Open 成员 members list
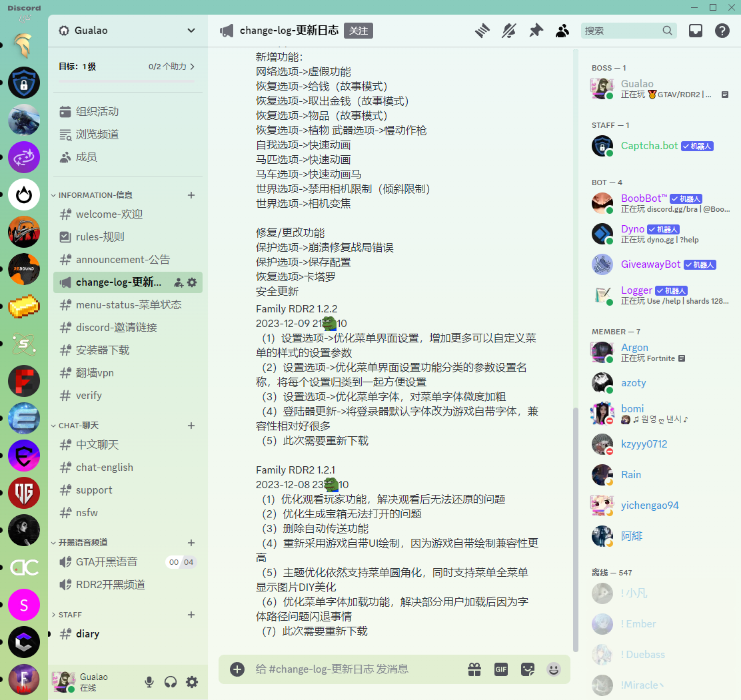This screenshot has height=700, width=741. [127, 157]
